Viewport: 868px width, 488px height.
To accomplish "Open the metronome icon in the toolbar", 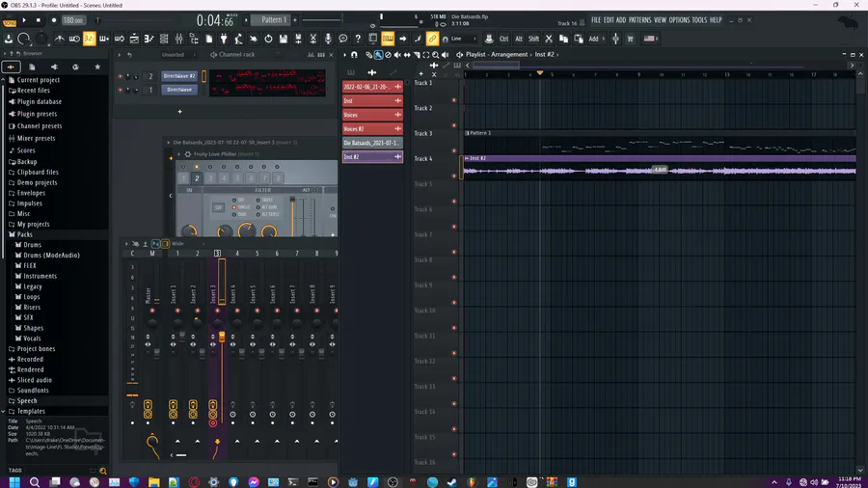I will tap(59, 39).
